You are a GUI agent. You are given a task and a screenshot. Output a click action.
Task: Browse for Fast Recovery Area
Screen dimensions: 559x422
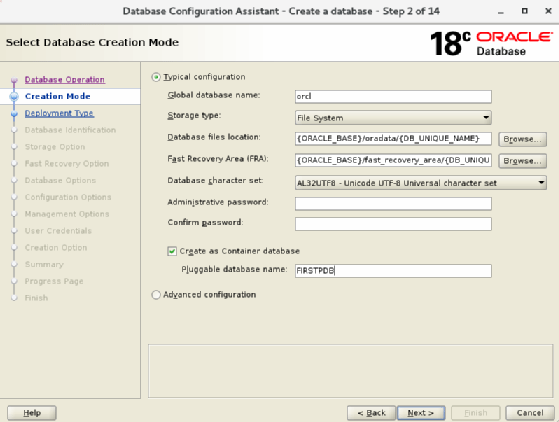[522, 161]
